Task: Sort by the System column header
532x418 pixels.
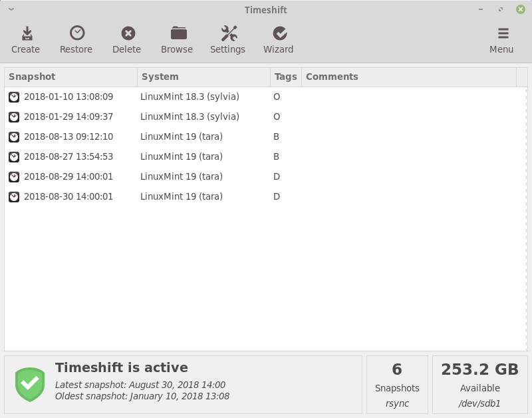Action: coord(204,77)
